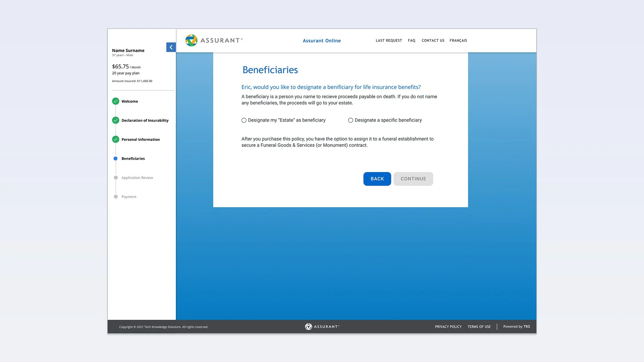Open Last Request menu item
Viewport: 644px width, 362px height.
tap(389, 41)
